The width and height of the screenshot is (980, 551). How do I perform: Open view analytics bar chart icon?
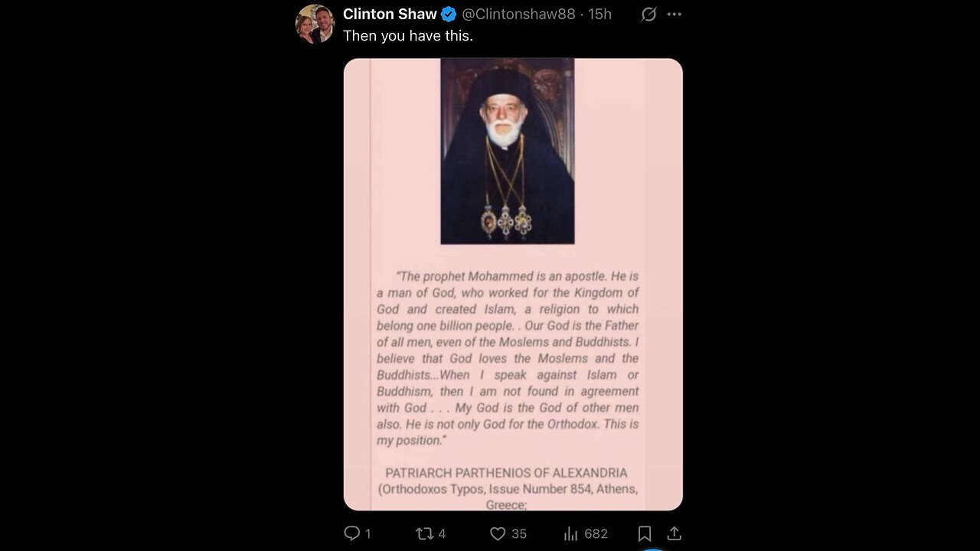pos(570,533)
